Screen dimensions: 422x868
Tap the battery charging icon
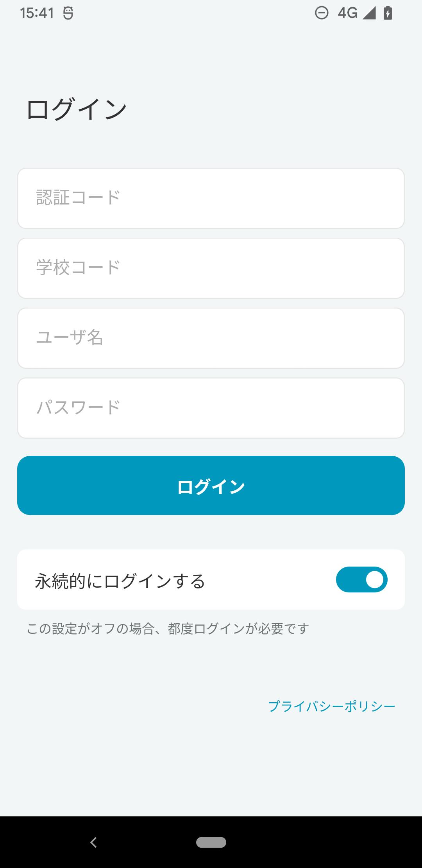pyautogui.click(x=388, y=13)
